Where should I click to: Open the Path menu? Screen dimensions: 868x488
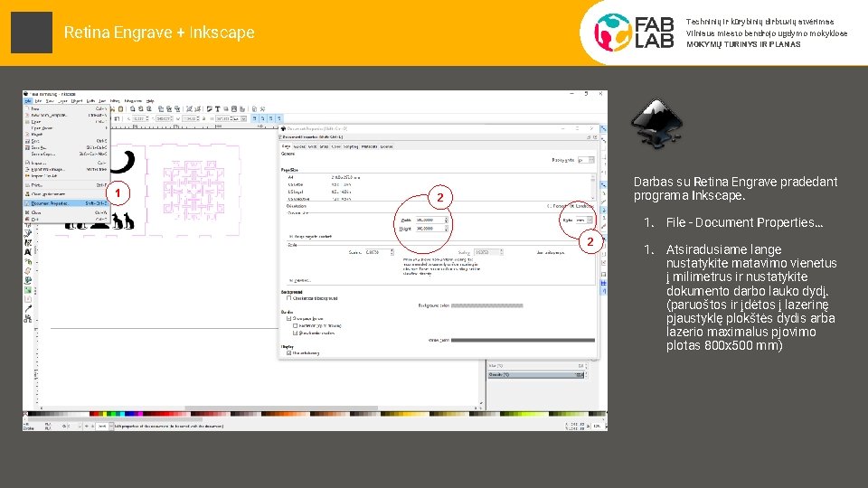90,100
